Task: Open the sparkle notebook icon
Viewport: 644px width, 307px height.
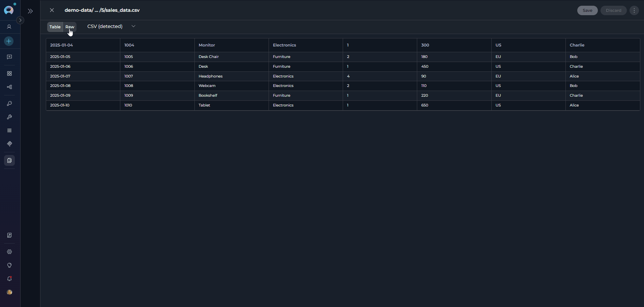Action: coord(9,235)
